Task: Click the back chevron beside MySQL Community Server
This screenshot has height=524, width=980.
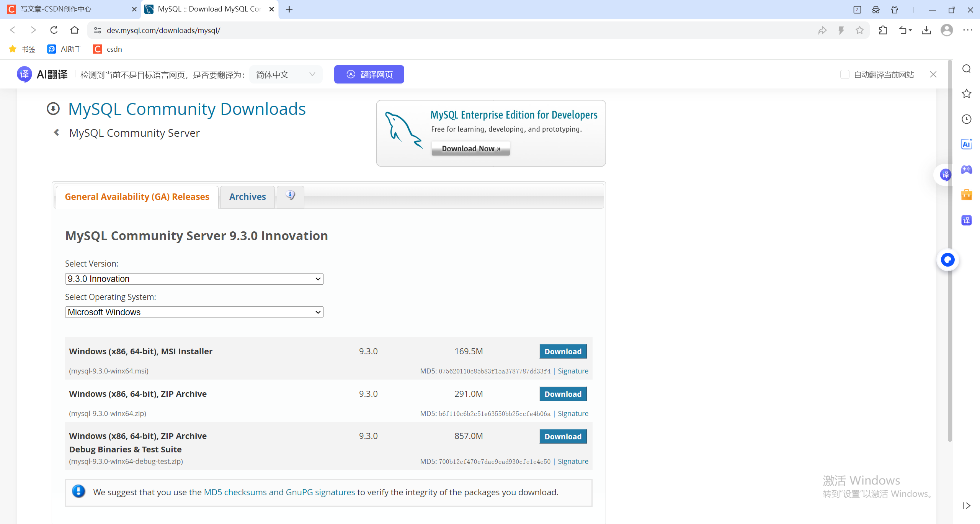Action: point(56,133)
